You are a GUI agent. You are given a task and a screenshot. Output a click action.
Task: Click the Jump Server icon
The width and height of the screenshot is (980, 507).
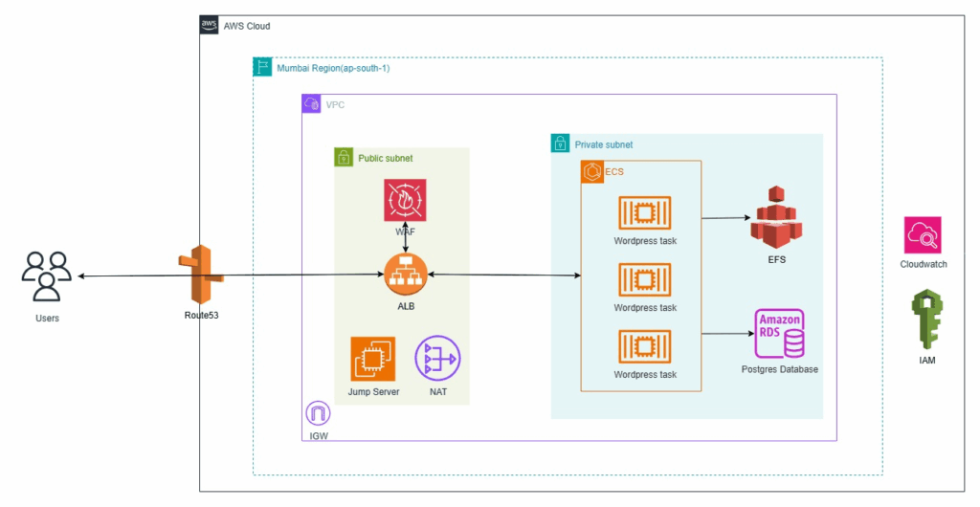[x=373, y=360]
